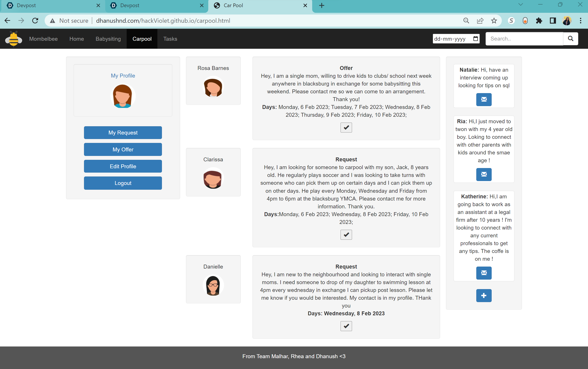Screen dimensions: 588x369
Task: Open Chrome three-dot menu
Action: (580, 21)
